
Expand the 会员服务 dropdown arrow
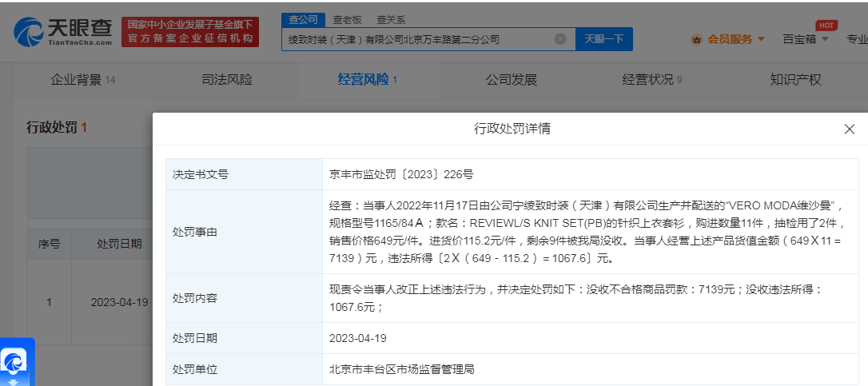click(761, 39)
